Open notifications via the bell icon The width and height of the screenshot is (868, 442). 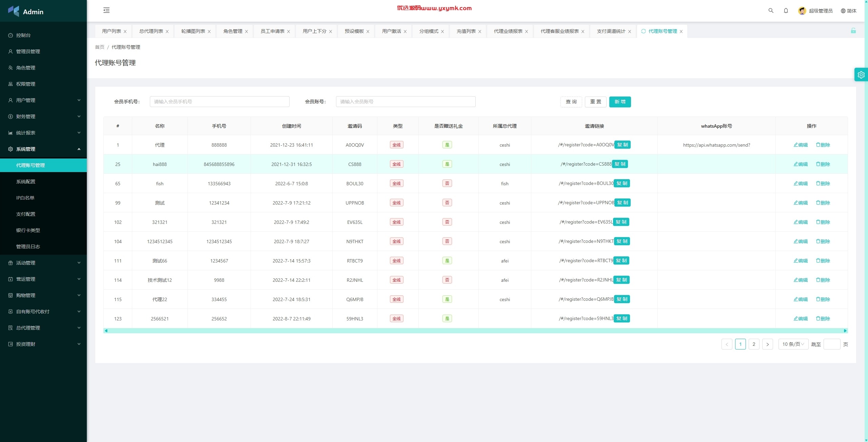786,11
